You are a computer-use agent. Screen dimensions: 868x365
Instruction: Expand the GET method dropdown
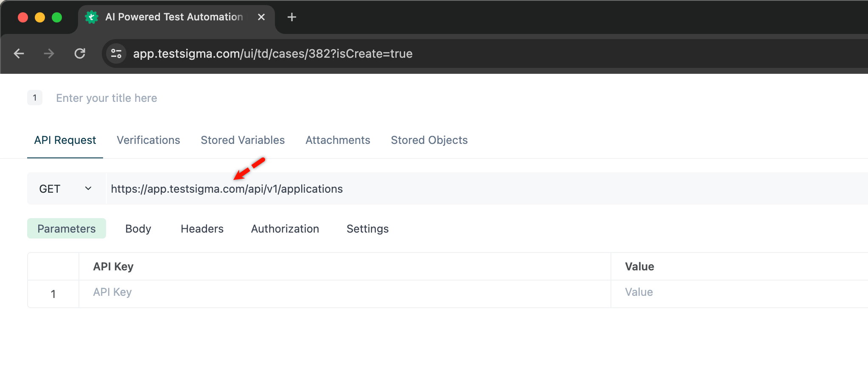(66, 188)
